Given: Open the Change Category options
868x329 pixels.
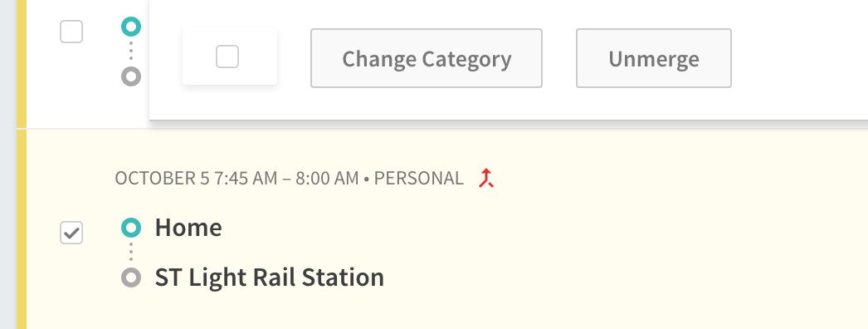Looking at the screenshot, I should tap(427, 58).
